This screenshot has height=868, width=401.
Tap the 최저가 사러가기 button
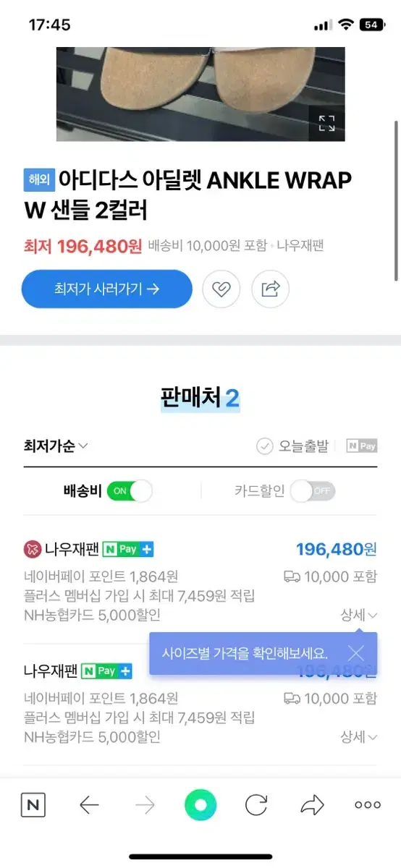(x=107, y=289)
